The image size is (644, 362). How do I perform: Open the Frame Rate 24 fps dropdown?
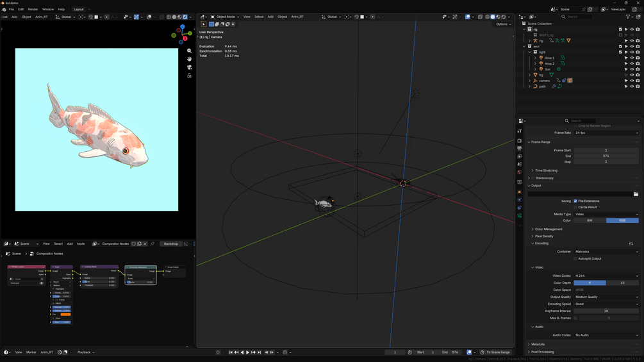tap(606, 133)
